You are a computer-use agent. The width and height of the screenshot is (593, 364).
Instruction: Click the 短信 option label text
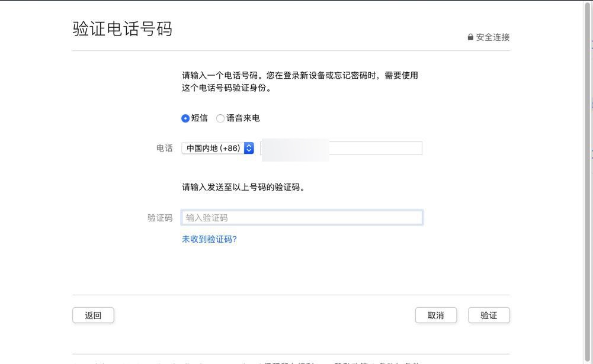coord(199,118)
